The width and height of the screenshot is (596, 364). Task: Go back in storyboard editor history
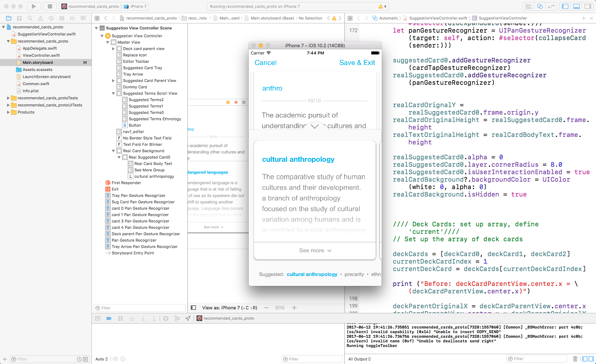[105, 18]
